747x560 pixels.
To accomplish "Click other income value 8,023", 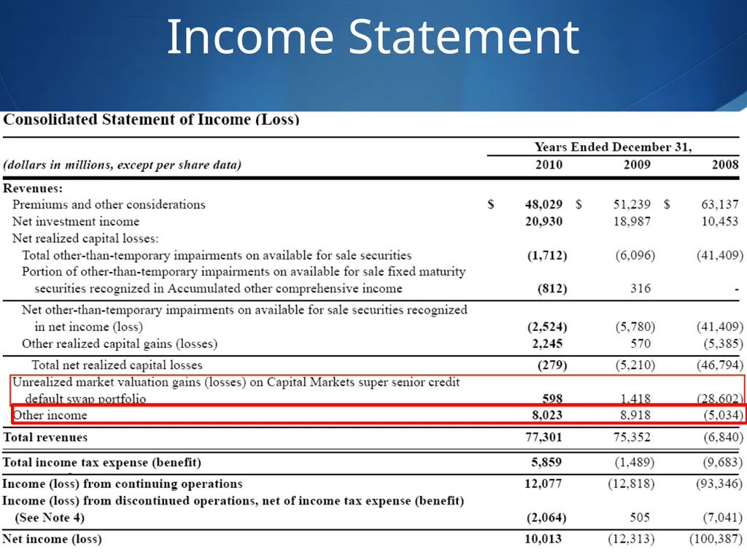I will (547, 415).
